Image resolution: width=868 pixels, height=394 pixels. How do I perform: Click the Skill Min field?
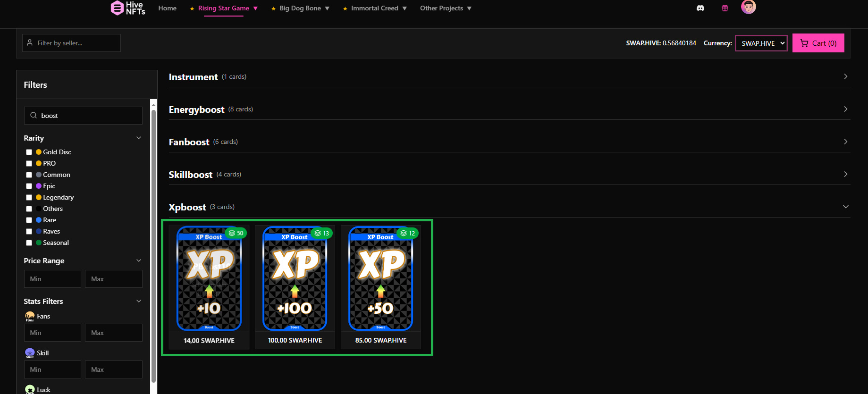click(52, 369)
